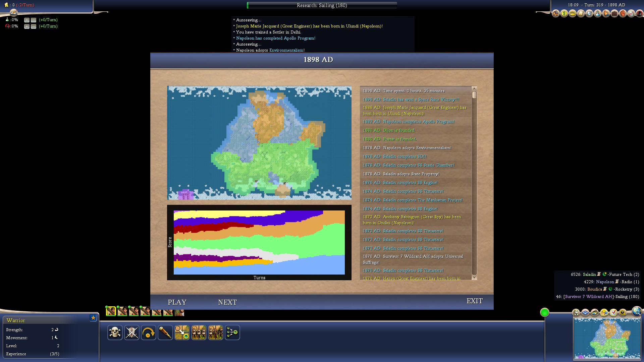The image size is (644, 362).
Task: Click the replay log scrollbar thumb
Action: click(474, 95)
